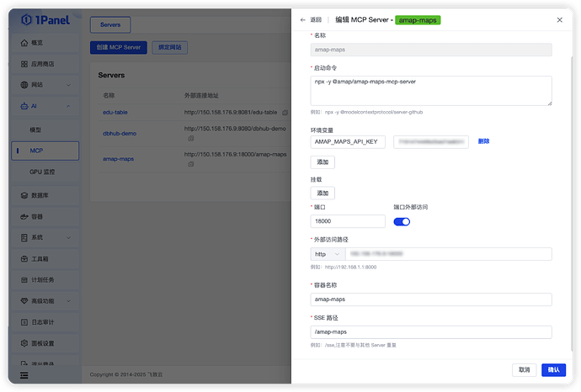Copy the dbhub-demo connection address
This screenshot has width=581, height=392.
coord(191,139)
